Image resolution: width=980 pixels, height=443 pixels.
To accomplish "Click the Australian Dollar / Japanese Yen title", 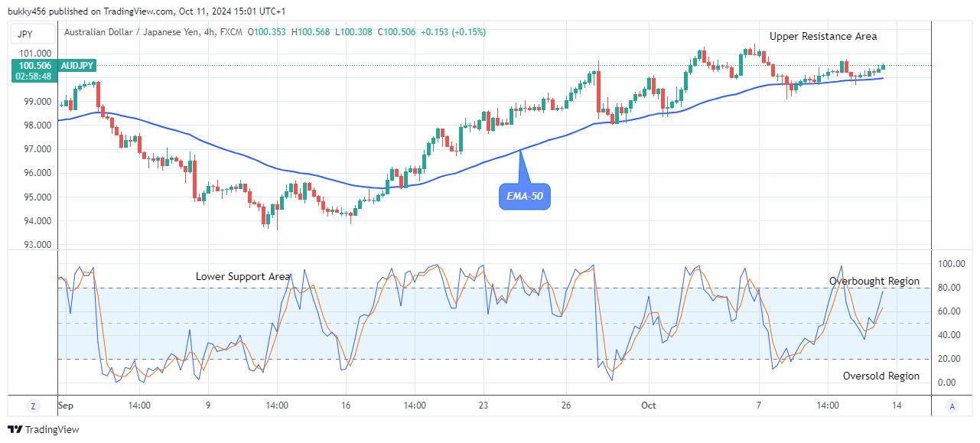I will click(130, 32).
